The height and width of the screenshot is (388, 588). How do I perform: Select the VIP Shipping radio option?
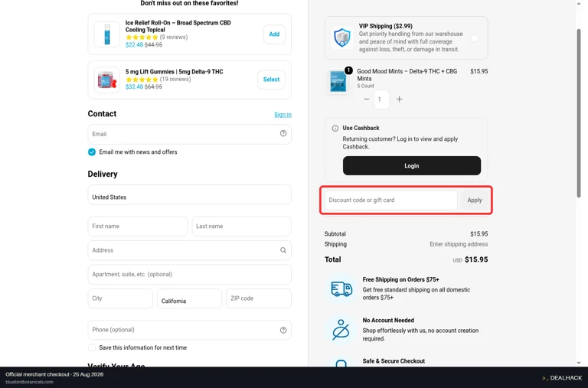click(x=475, y=38)
